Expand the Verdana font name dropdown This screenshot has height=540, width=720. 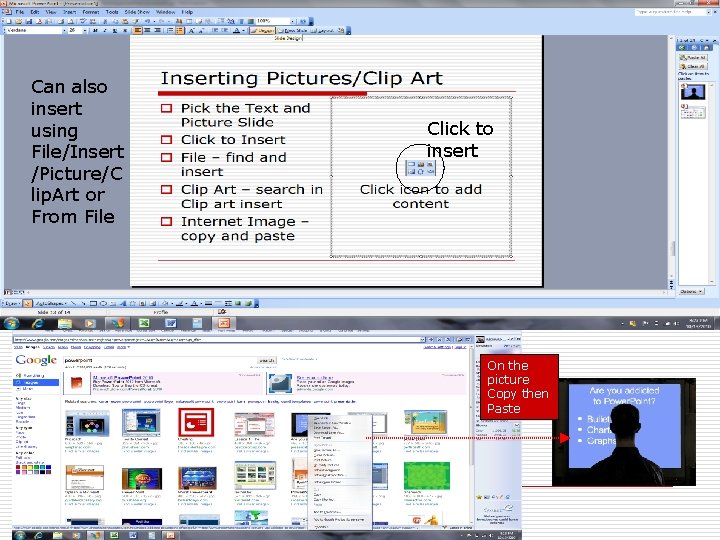(64, 30)
